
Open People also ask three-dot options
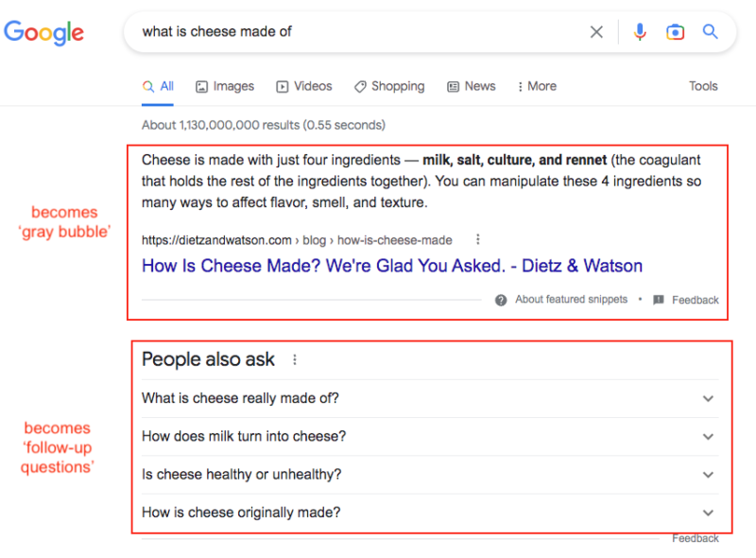click(295, 359)
